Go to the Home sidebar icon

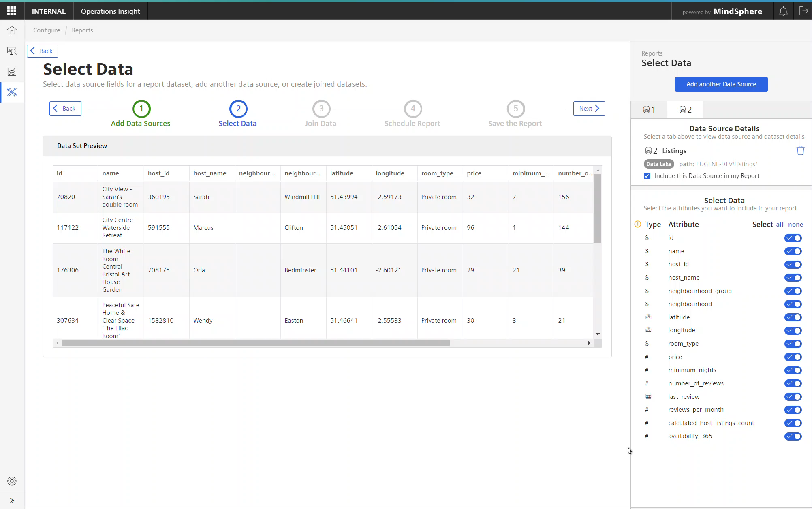[12, 30]
